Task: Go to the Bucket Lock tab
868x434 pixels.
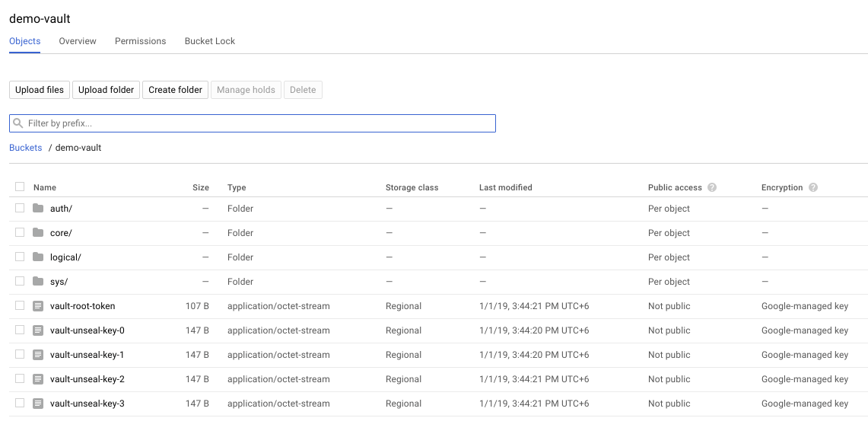Action: (210, 41)
